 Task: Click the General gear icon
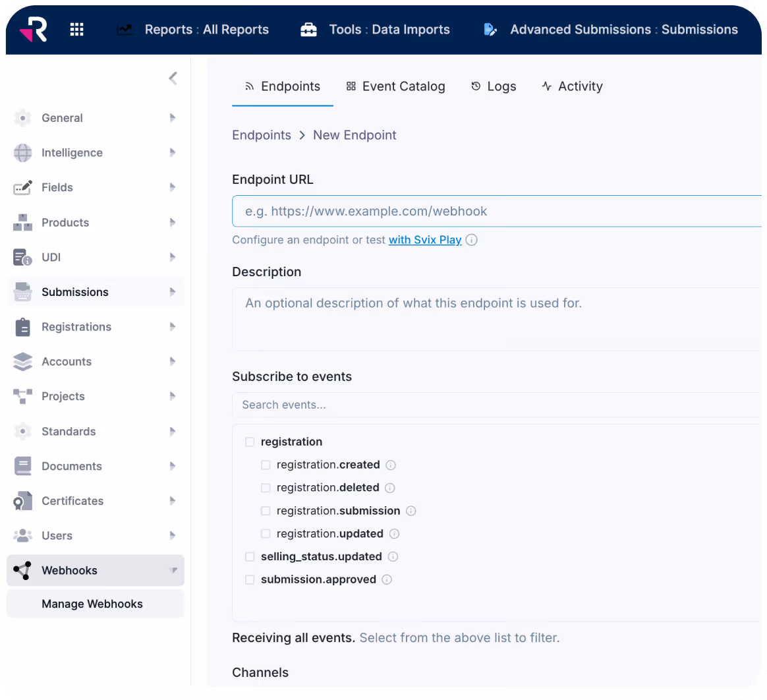click(22, 118)
